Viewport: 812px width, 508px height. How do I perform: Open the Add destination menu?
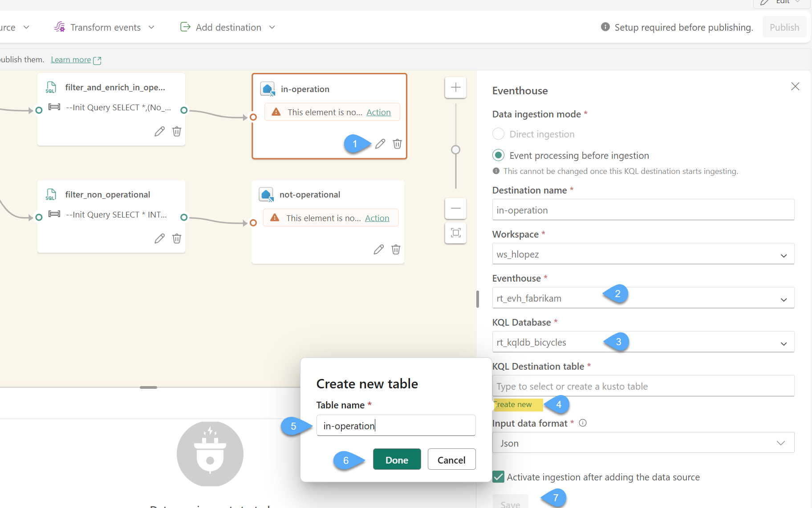[x=228, y=28]
